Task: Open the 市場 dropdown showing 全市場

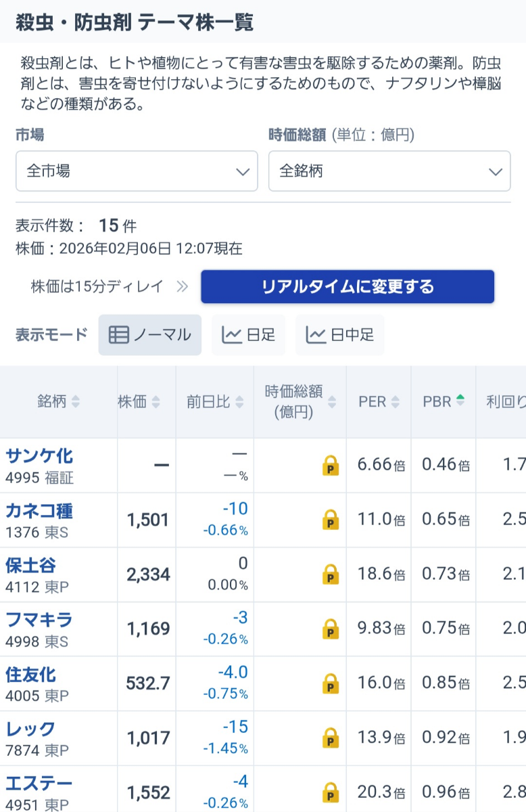Action: pyautogui.click(x=137, y=171)
